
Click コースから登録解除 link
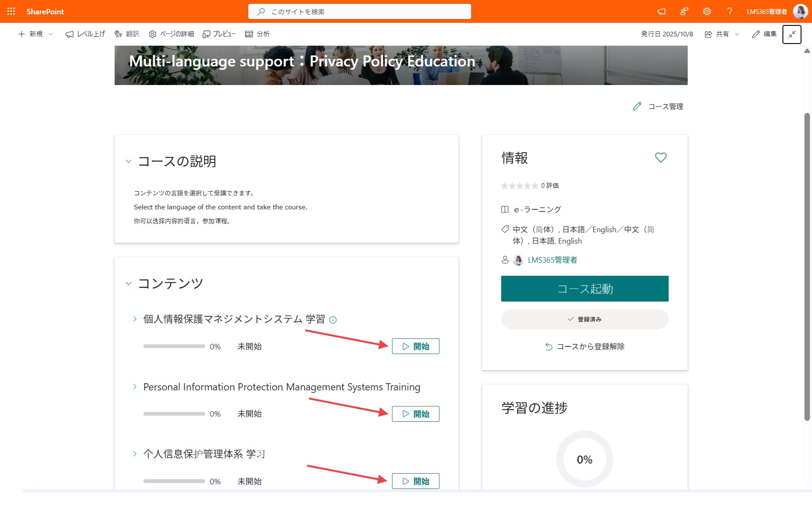pyautogui.click(x=584, y=346)
